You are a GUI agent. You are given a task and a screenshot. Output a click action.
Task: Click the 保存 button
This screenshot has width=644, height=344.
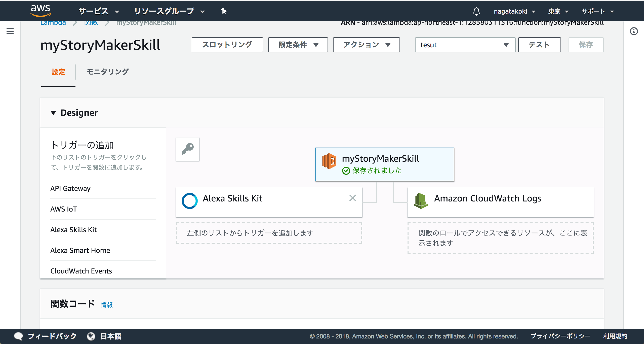pyautogui.click(x=586, y=45)
